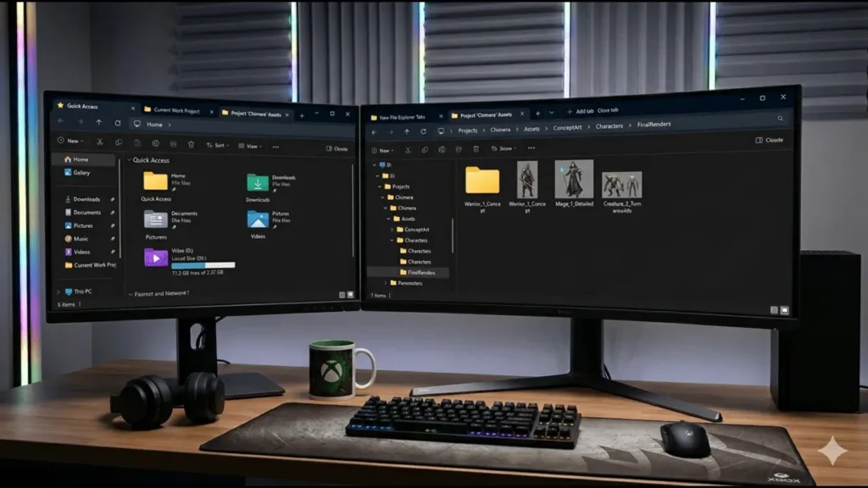
Task: Open the Mage_1_Detailed render thumbnail
Action: point(573,180)
